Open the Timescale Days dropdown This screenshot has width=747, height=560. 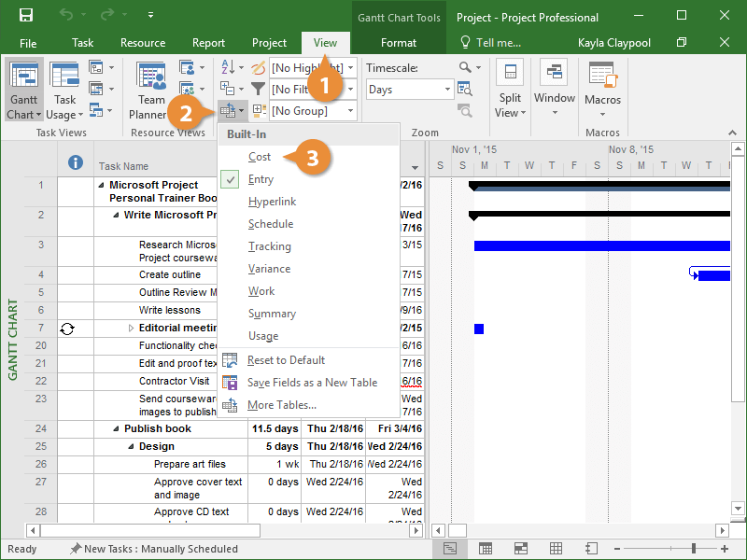point(448,90)
